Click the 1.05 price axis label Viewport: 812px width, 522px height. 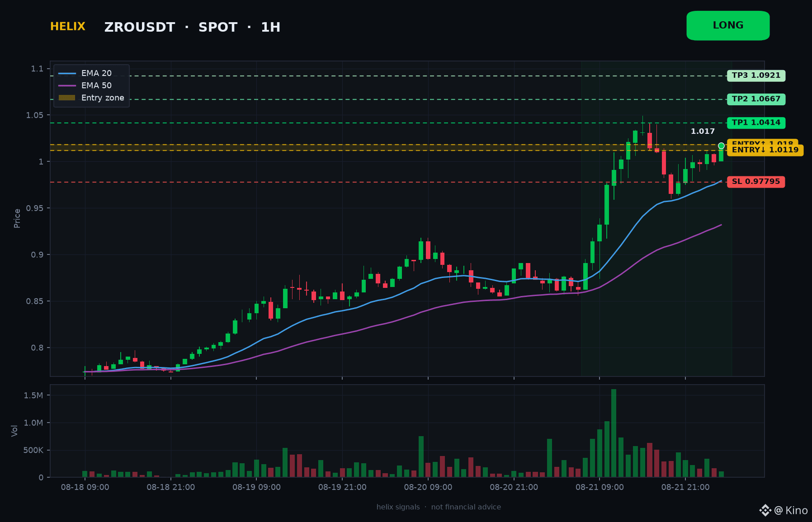(x=35, y=115)
